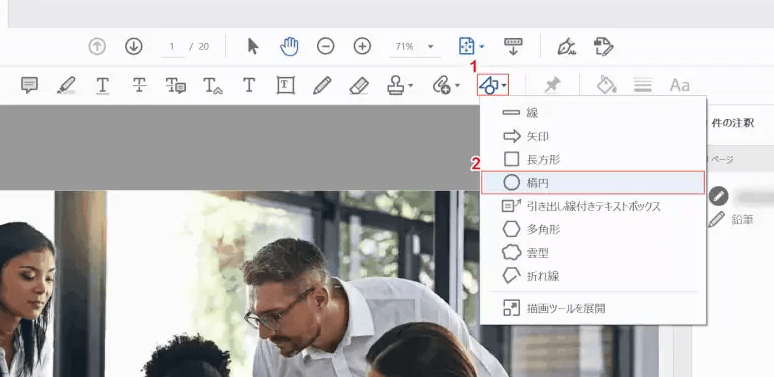Go to previous page with up arrow

97,47
